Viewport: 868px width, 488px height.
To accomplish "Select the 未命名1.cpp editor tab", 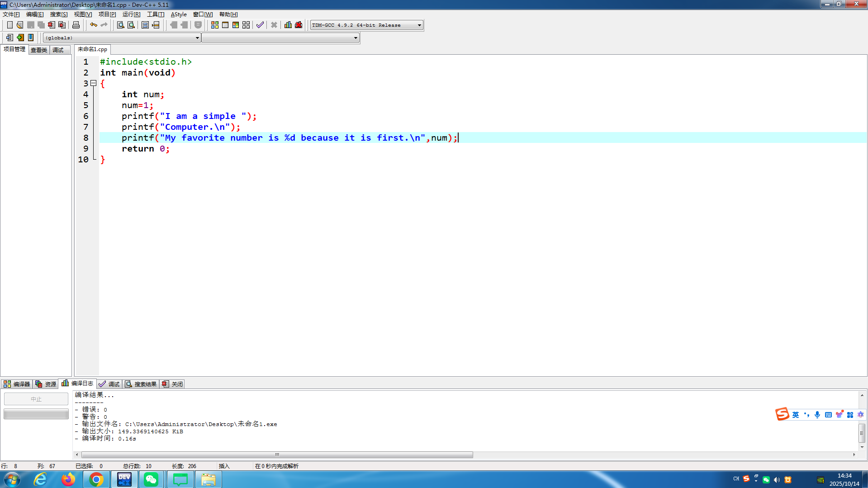I will click(92, 49).
